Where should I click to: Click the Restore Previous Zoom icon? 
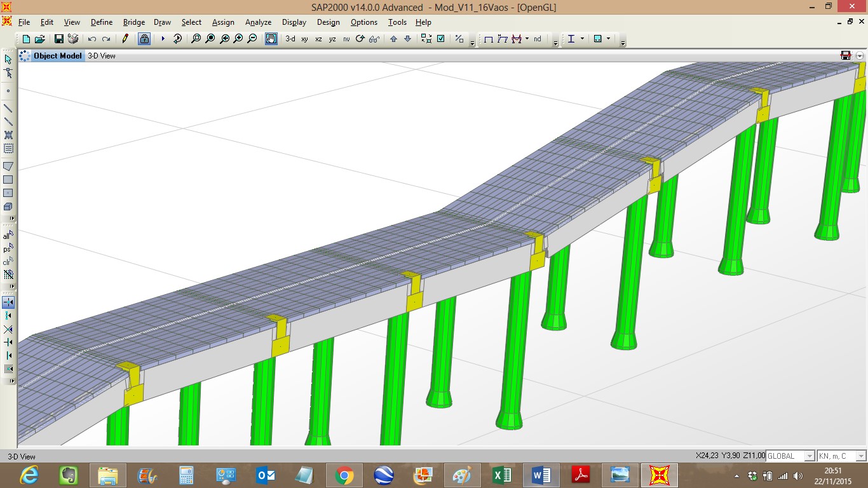pyautogui.click(x=210, y=39)
